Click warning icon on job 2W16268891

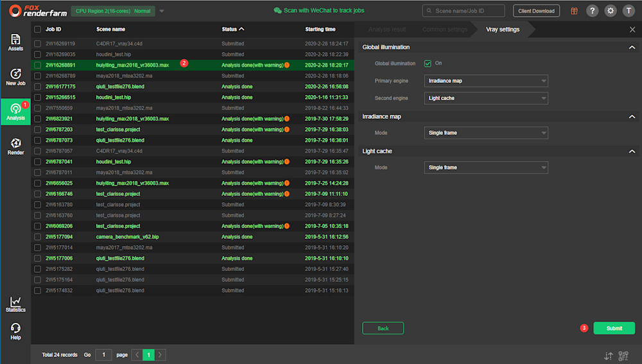pos(287,65)
